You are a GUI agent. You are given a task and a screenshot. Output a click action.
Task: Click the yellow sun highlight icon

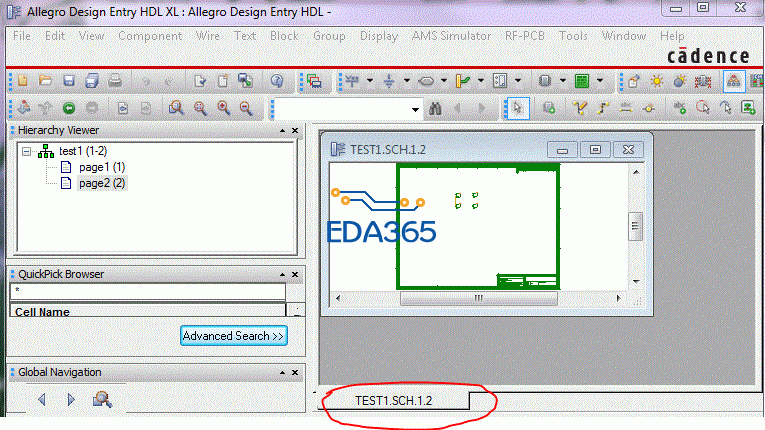pyautogui.click(x=657, y=81)
